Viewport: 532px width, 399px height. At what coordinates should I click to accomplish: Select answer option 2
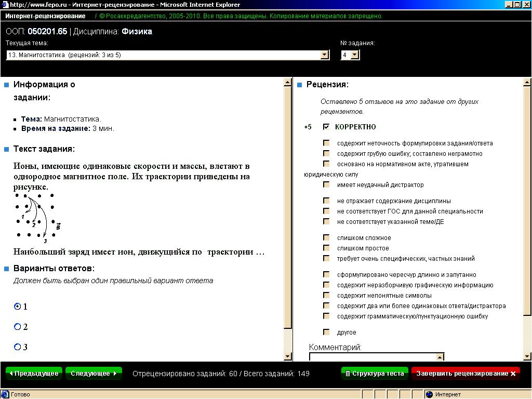click(17, 327)
